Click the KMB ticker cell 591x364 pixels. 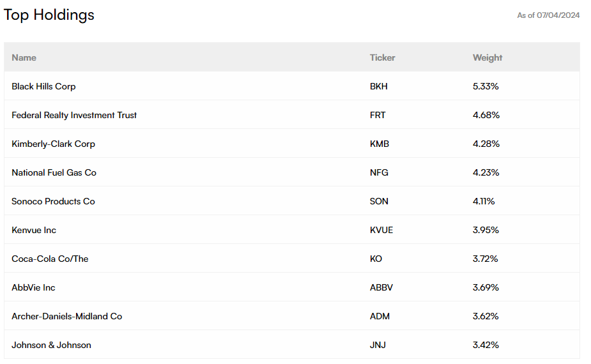point(379,144)
